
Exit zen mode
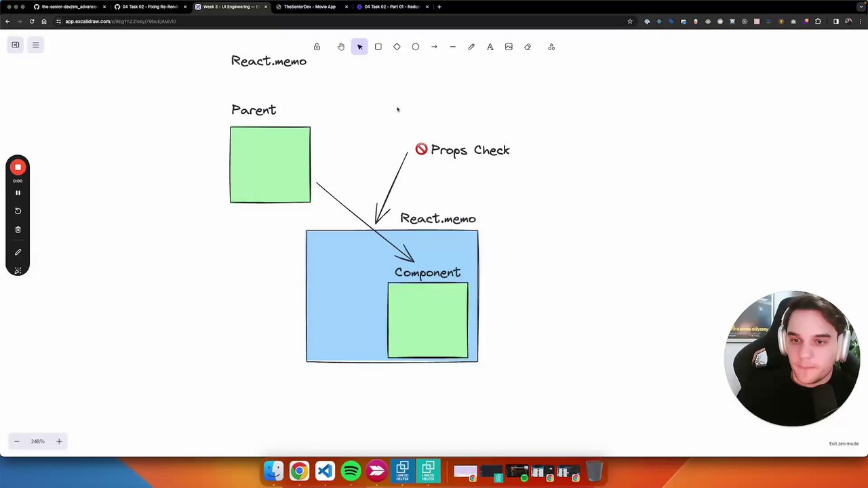click(844, 444)
